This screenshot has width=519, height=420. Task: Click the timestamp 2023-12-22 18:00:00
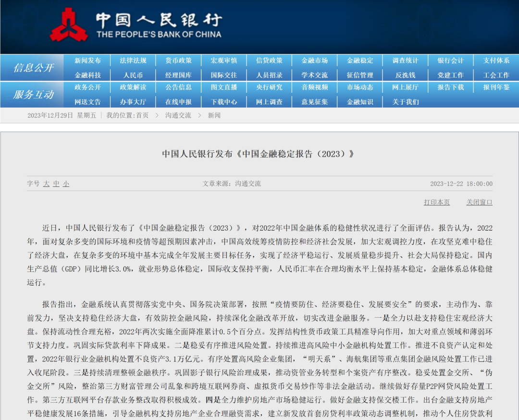point(461,184)
